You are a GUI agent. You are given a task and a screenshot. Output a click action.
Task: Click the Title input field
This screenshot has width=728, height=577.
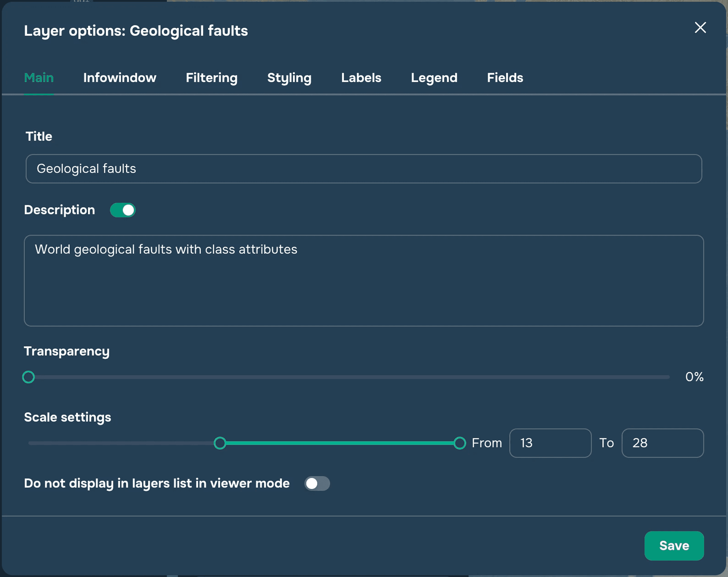pos(363,169)
